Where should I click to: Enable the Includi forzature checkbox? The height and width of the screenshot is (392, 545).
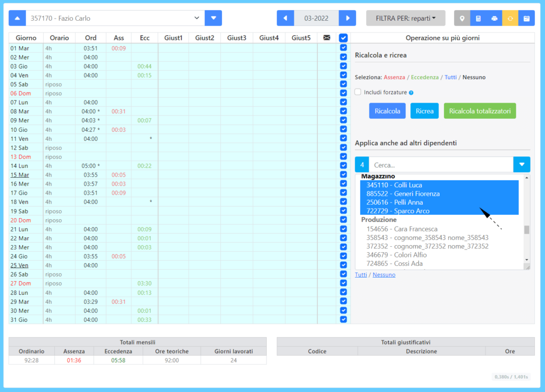(358, 92)
